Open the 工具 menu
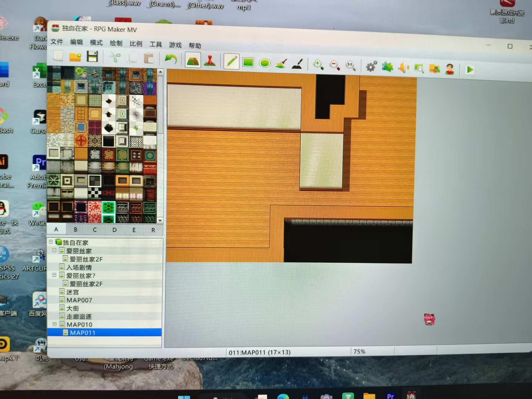 155,44
